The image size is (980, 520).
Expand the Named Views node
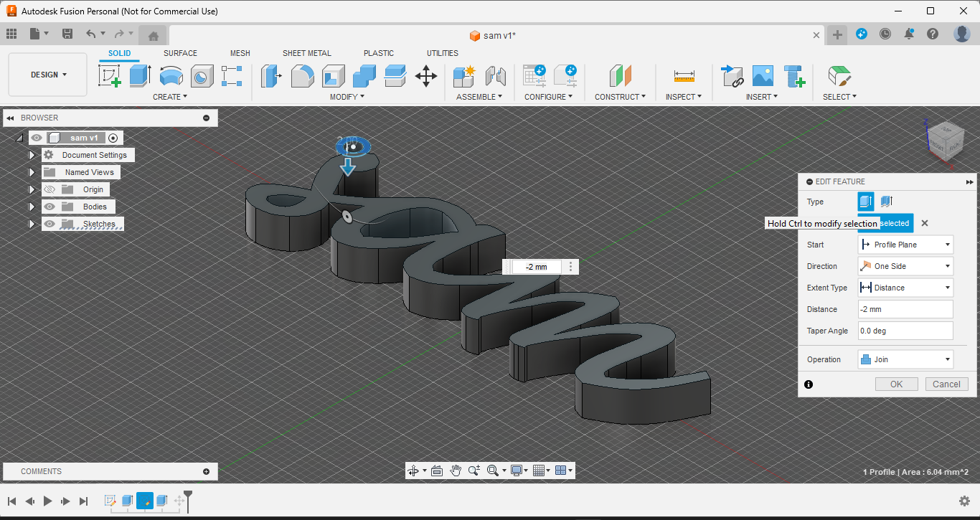[32, 172]
